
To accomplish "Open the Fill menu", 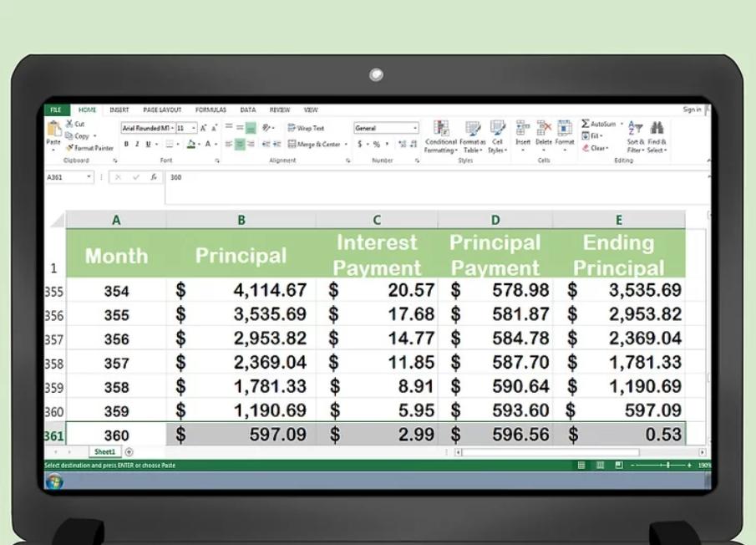I will coord(592,136).
